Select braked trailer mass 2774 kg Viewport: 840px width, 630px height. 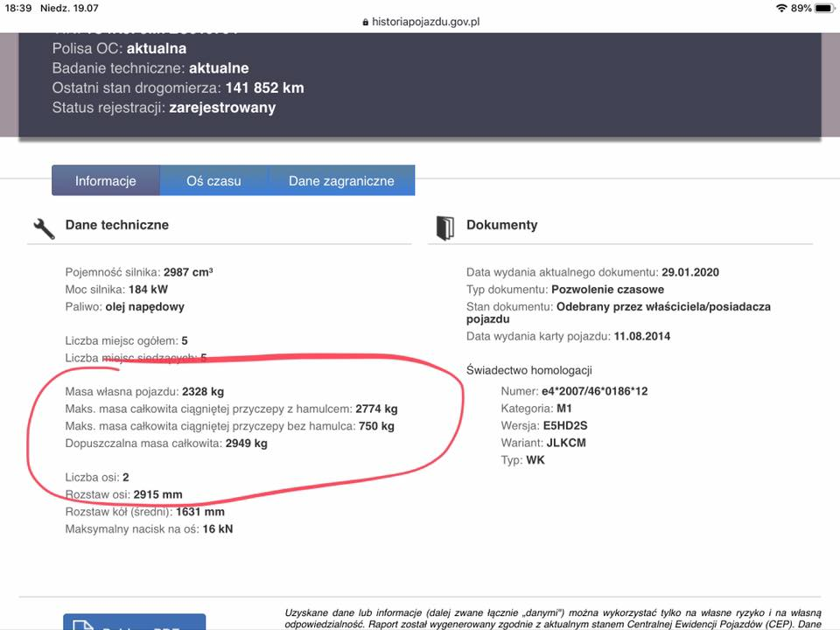tap(376, 409)
